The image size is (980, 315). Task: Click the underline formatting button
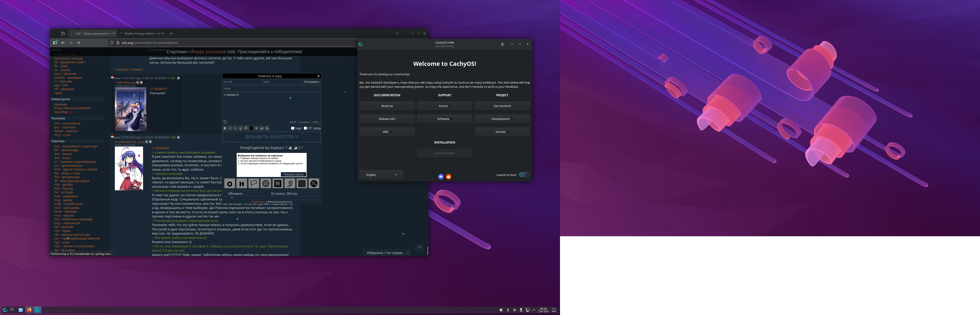(x=241, y=128)
